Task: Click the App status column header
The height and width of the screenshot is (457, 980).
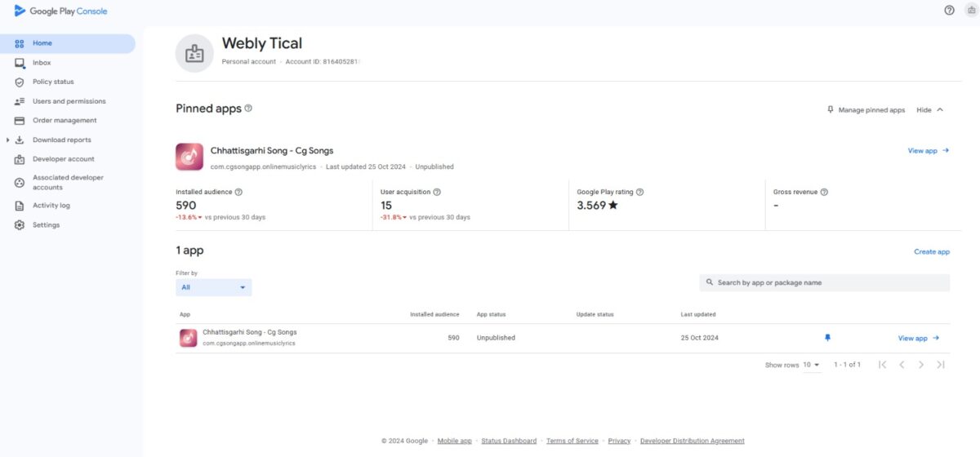Action: point(492,314)
